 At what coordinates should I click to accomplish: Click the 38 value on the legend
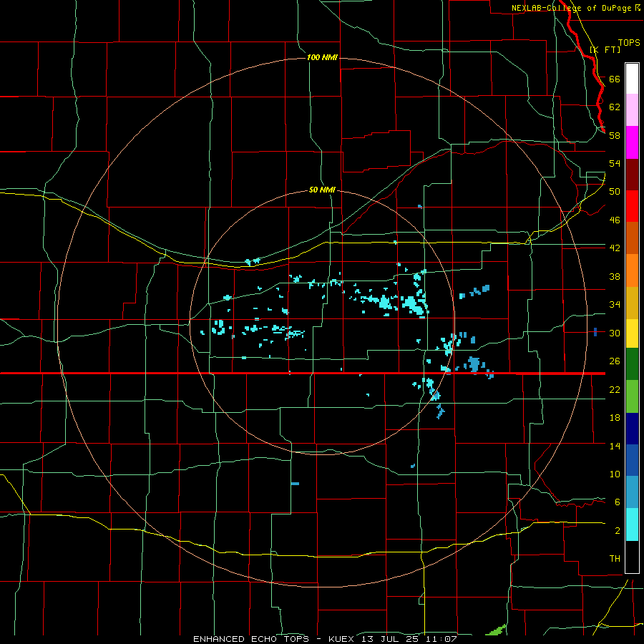click(615, 276)
